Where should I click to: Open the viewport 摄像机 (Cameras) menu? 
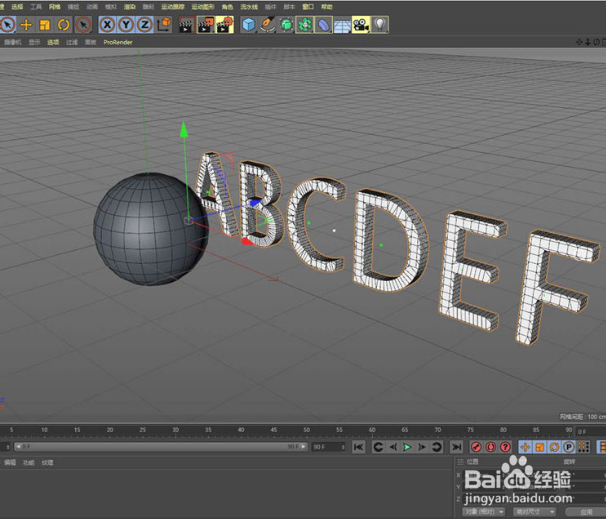[x=13, y=42]
